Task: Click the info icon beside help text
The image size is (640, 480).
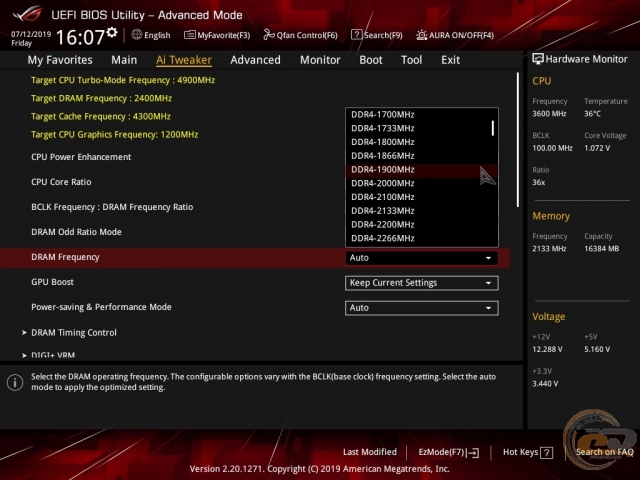Action: pos(15,382)
